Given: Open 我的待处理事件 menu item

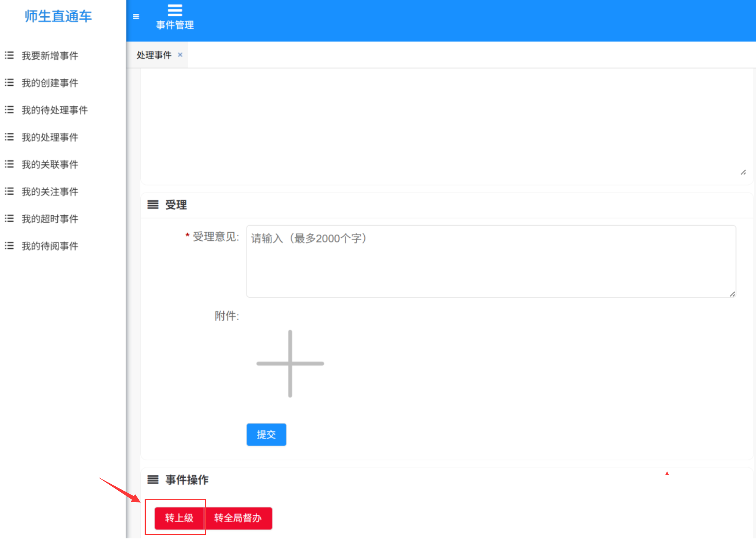Looking at the screenshot, I should (x=55, y=110).
